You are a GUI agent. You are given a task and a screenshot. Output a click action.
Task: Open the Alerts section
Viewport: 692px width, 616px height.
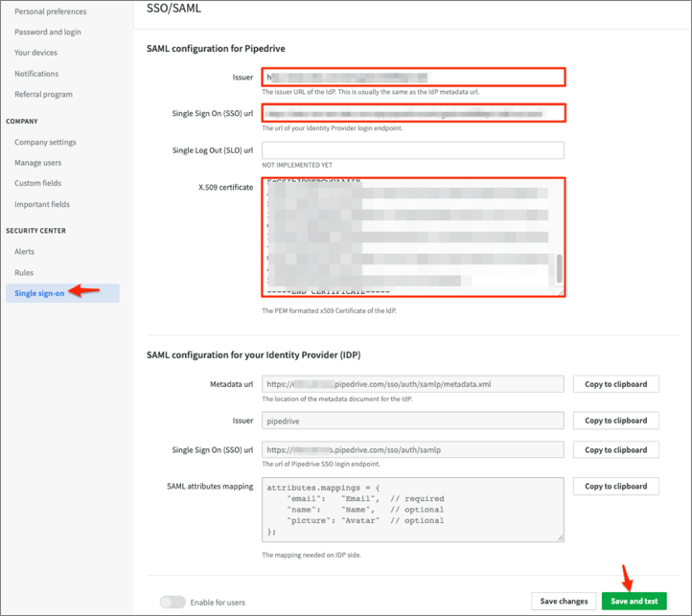pyautogui.click(x=24, y=251)
